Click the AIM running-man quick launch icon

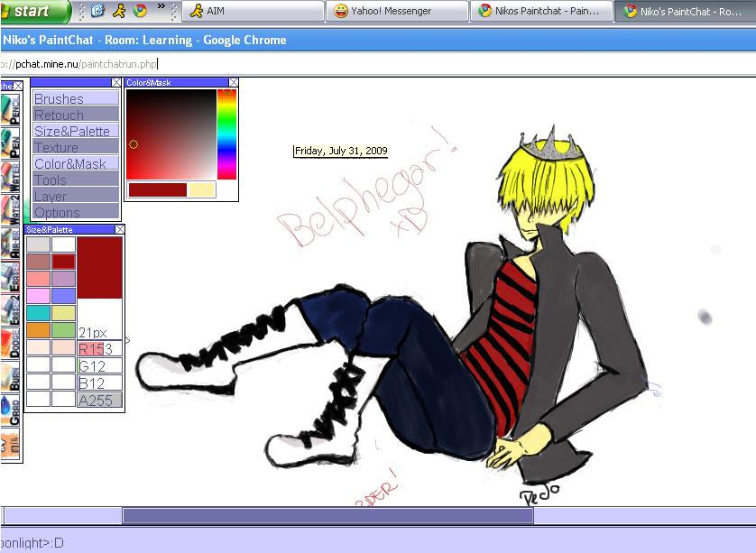tap(118, 11)
